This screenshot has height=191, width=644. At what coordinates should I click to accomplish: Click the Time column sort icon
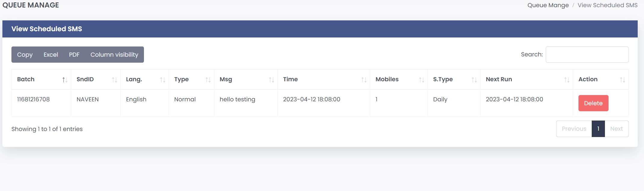coord(364,80)
